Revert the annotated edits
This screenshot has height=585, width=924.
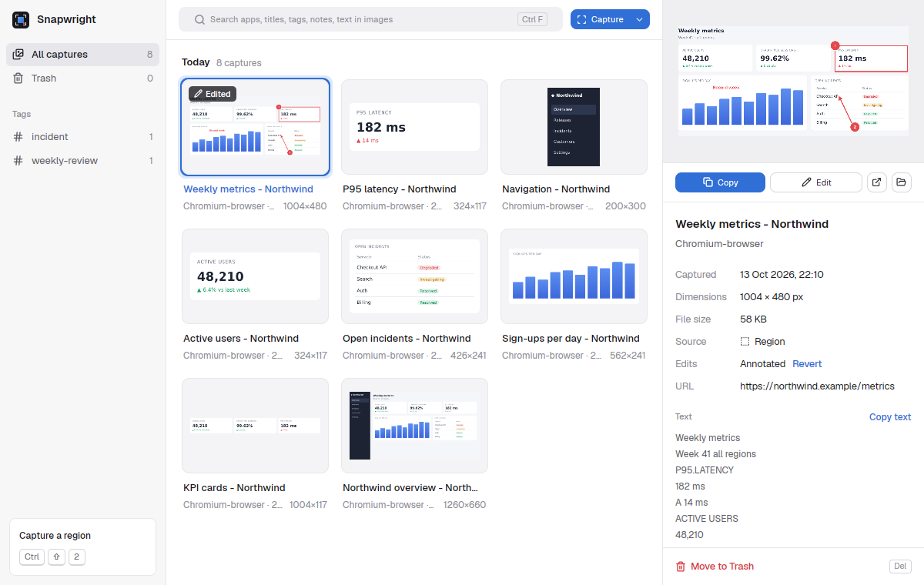click(807, 364)
